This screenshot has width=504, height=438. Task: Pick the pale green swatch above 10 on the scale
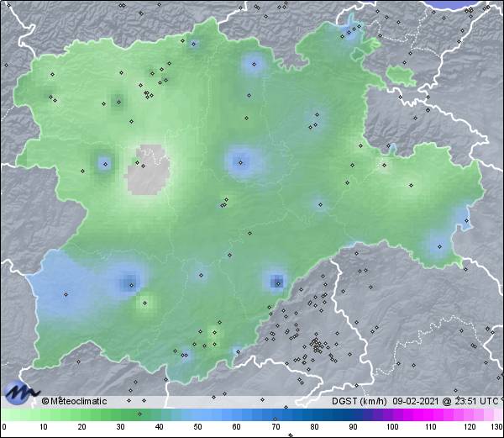[44, 414]
